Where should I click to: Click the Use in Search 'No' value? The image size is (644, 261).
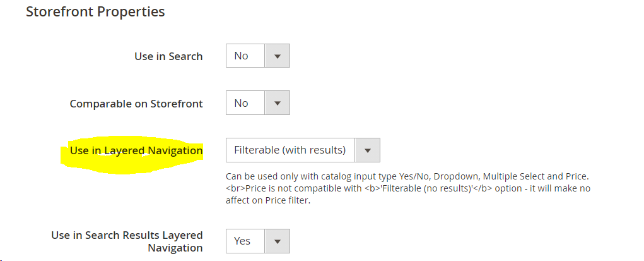[x=242, y=56]
